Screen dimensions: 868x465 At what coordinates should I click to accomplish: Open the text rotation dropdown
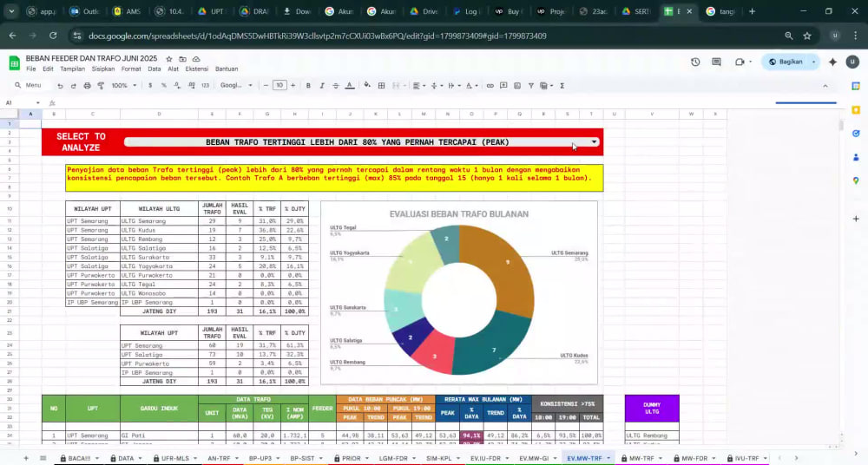point(471,86)
